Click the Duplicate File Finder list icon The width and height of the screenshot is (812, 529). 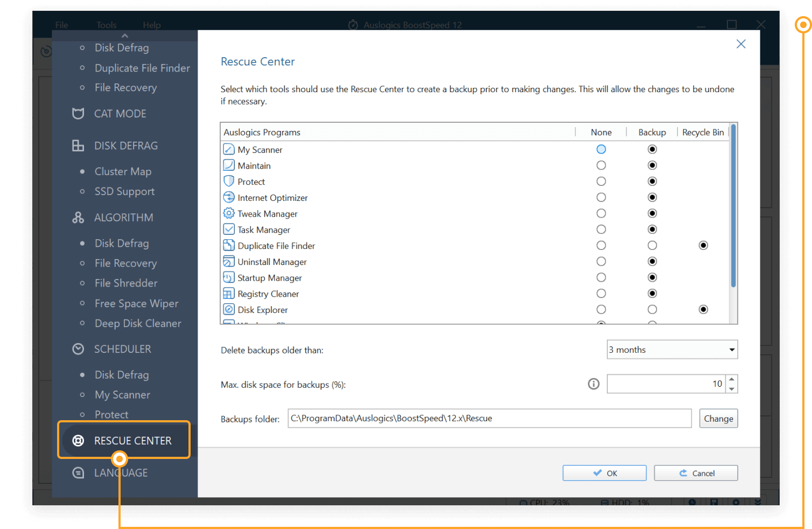[x=229, y=246]
